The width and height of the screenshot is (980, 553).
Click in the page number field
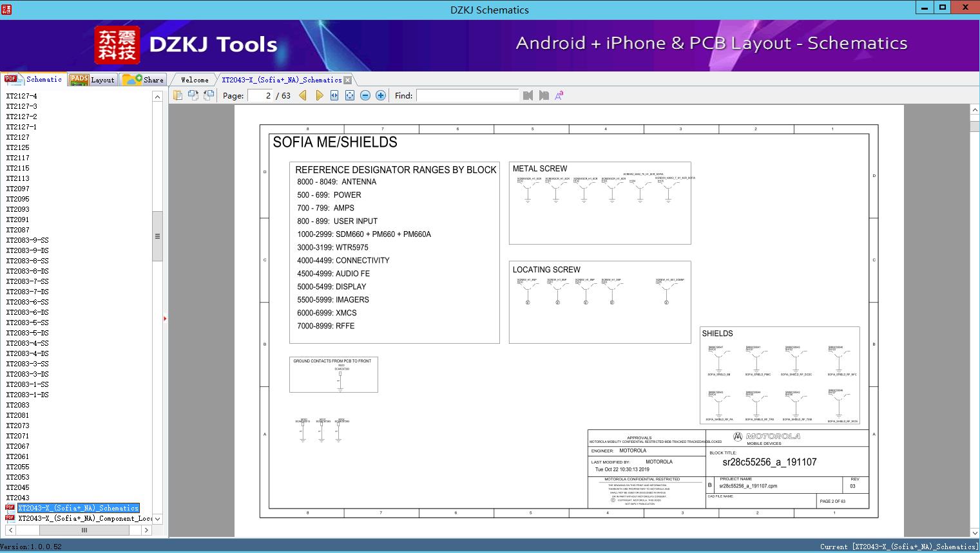click(x=262, y=95)
